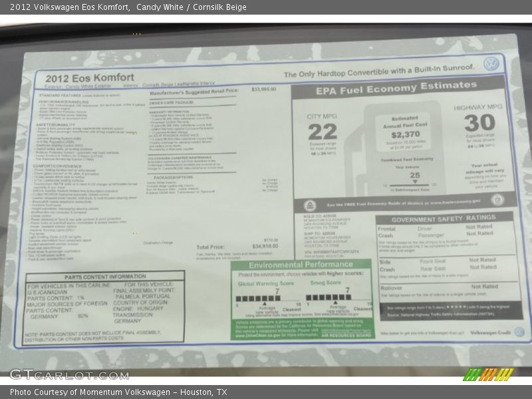Click the total price '$34,910.00'
Image resolution: width=532 pixels, height=399 pixels.
coord(265,246)
